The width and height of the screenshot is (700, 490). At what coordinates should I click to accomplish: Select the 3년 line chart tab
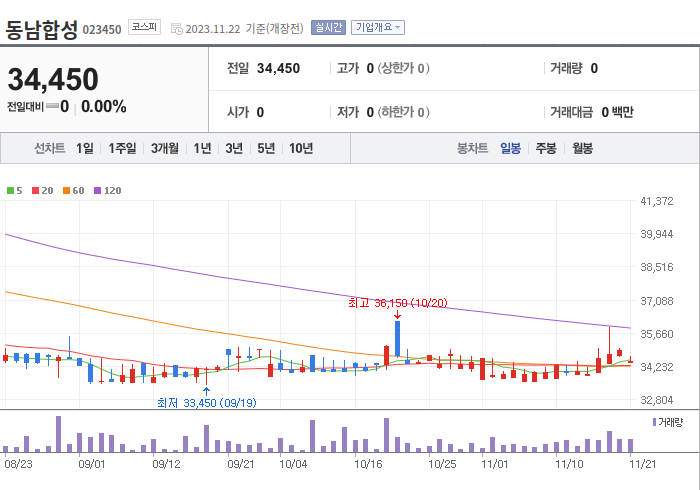[234, 148]
